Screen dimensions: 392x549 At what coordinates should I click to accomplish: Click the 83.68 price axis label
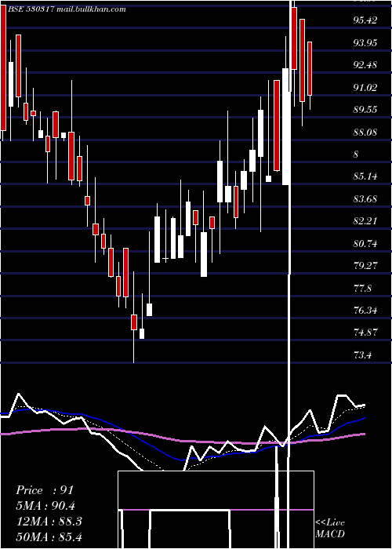pyautogui.click(x=365, y=199)
